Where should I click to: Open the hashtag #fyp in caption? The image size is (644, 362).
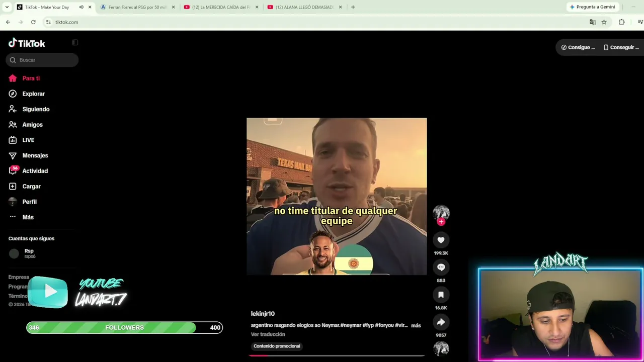367,326
